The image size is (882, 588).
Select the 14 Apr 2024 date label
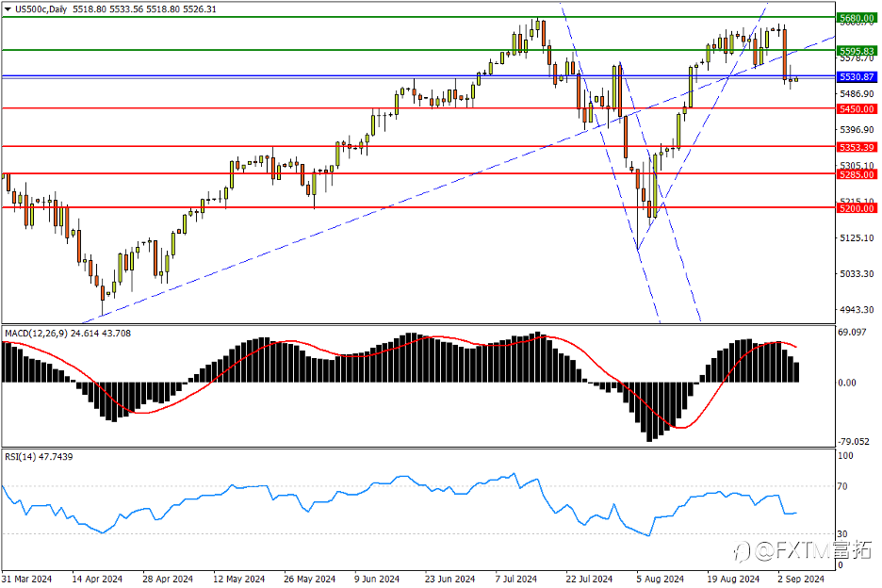(x=97, y=579)
